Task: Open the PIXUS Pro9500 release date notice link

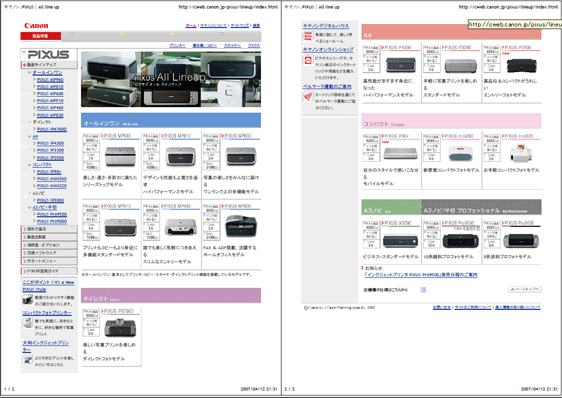Action: pyautogui.click(x=421, y=275)
